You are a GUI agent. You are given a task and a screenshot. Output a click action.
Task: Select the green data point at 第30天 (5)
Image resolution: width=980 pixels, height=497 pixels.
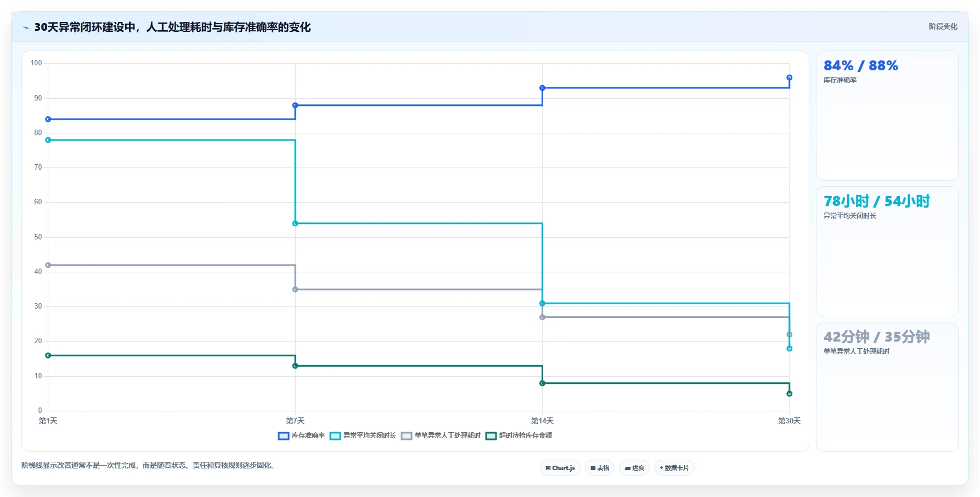point(790,394)
